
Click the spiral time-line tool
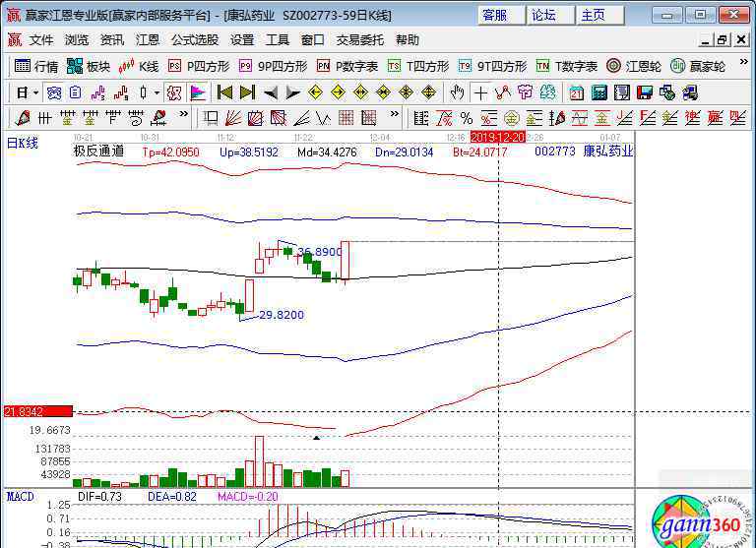click(x=136, y=118)
